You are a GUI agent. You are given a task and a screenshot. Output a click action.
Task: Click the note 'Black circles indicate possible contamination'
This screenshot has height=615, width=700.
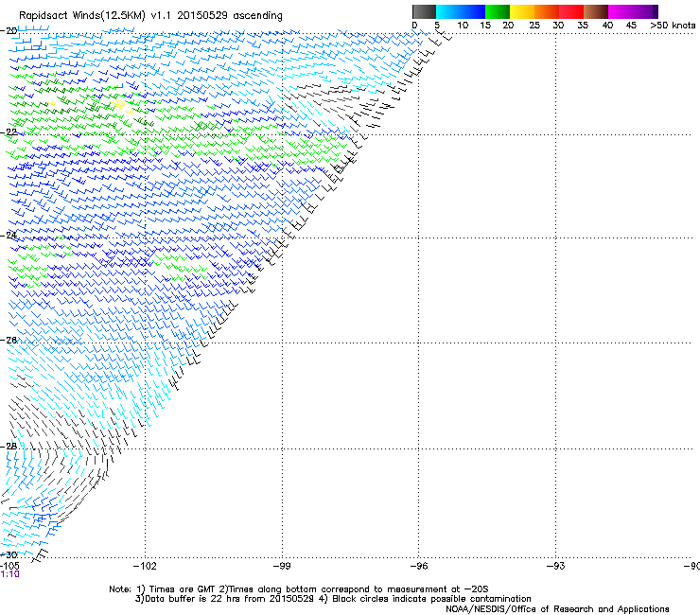(x=431, y=599)
